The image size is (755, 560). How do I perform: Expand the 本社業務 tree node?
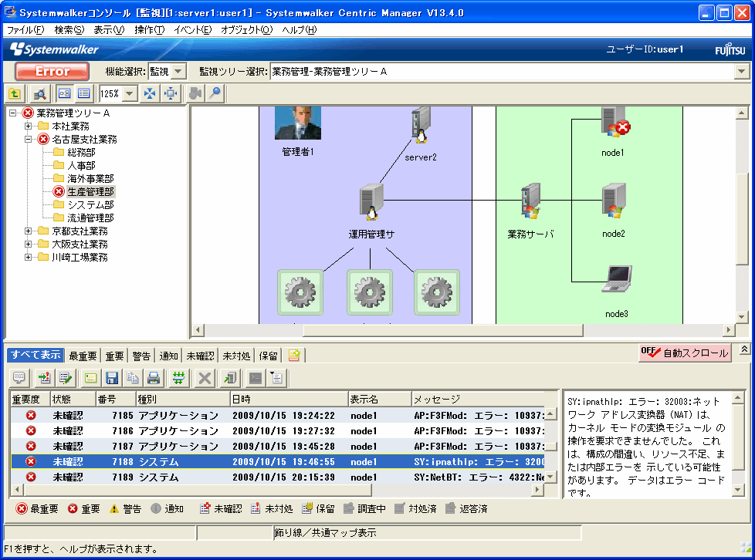tap(29, 126)
